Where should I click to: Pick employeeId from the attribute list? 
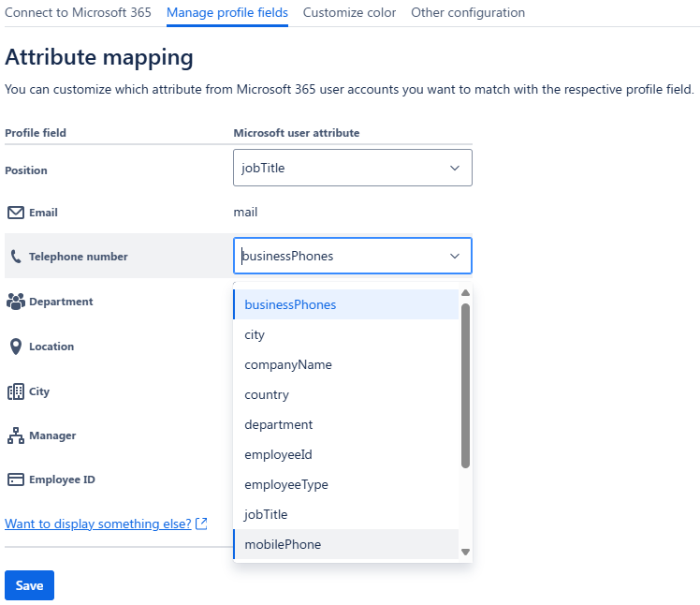coord(278,454)
